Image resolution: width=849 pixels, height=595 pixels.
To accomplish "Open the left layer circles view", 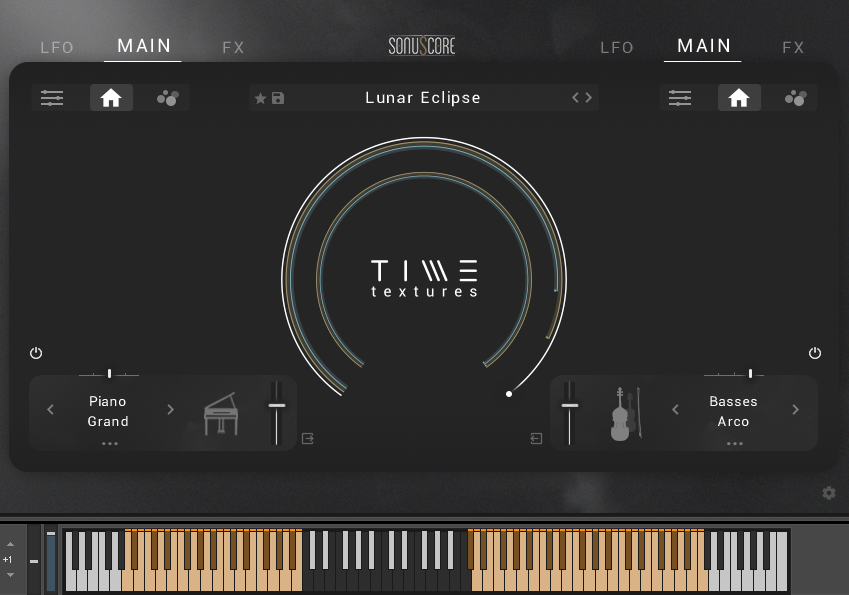I will (x=168, y=98).
